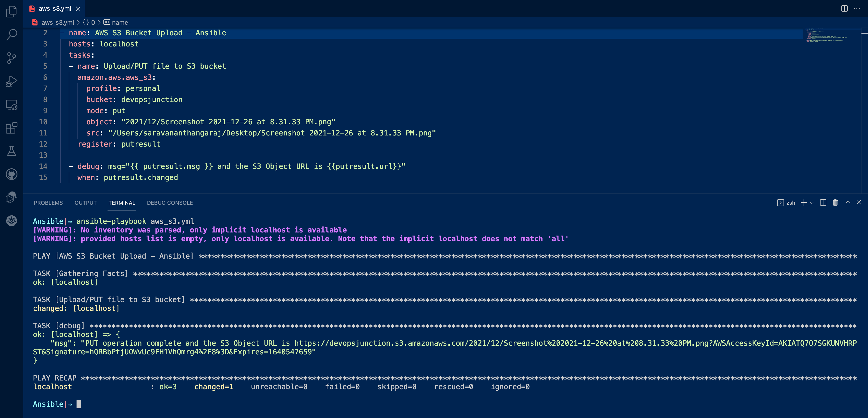Switch to the PROBLEMS tab
868x418 pixels.
tap(48, 203)
